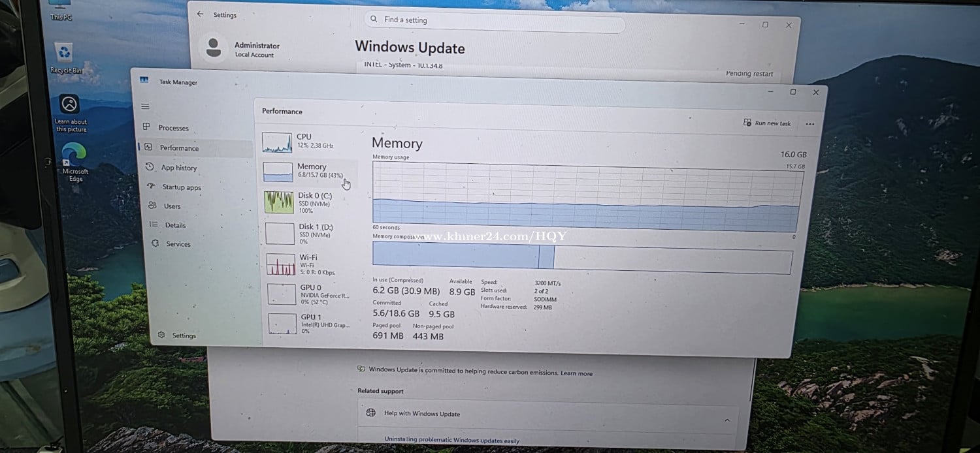Click the In use value 6.2 GB
This screenshot has width=980, height=453.
(406, 291)
